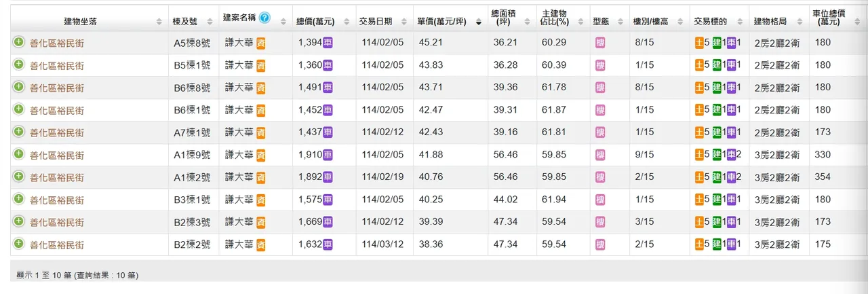The height and width of the screenshot is (294, 868).
Task: Click the green 建 icon in B2棟3號 row
Action: coord(717,222)
